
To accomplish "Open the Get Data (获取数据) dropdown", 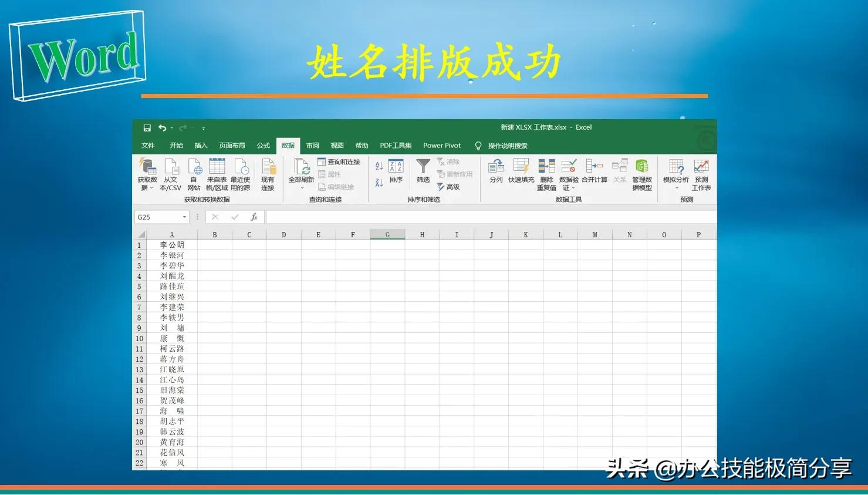I will [147, 173].
